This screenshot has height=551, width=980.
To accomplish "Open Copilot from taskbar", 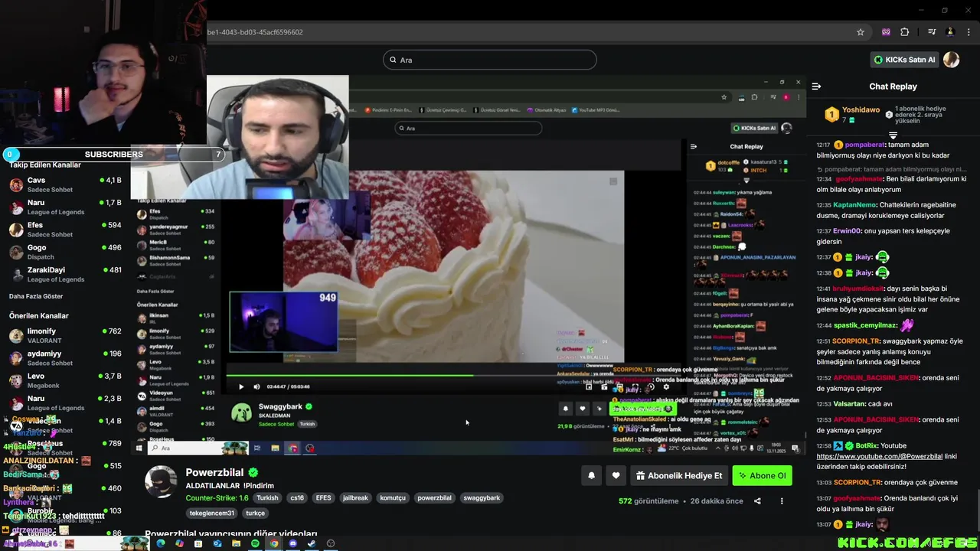I will [179, 543].
